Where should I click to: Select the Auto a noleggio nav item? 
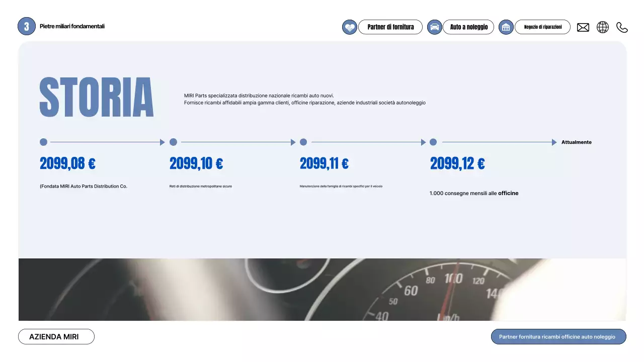point(468,27)
